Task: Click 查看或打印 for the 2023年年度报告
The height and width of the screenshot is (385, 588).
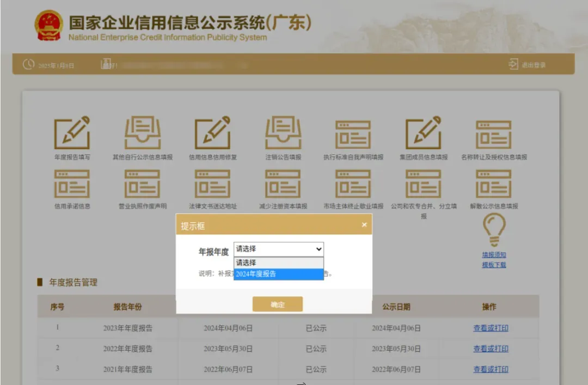Action: pos(491,328)
